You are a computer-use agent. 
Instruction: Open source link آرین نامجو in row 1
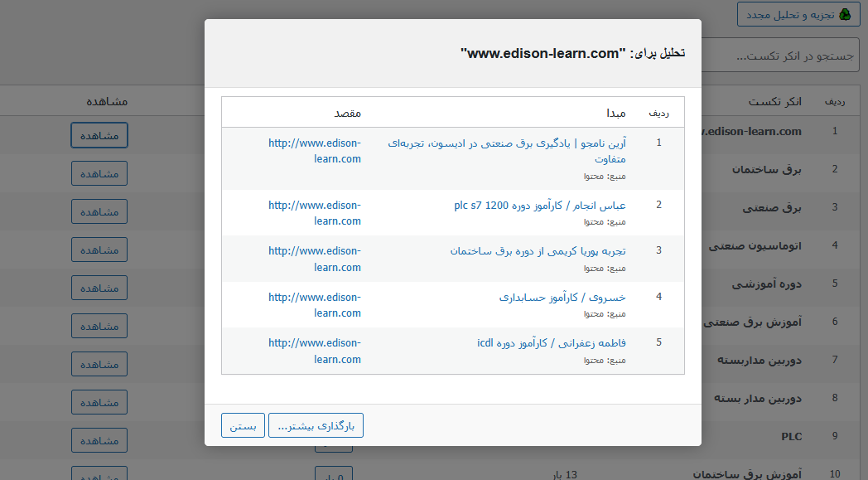pyautogui.click(x=507, y=150)
